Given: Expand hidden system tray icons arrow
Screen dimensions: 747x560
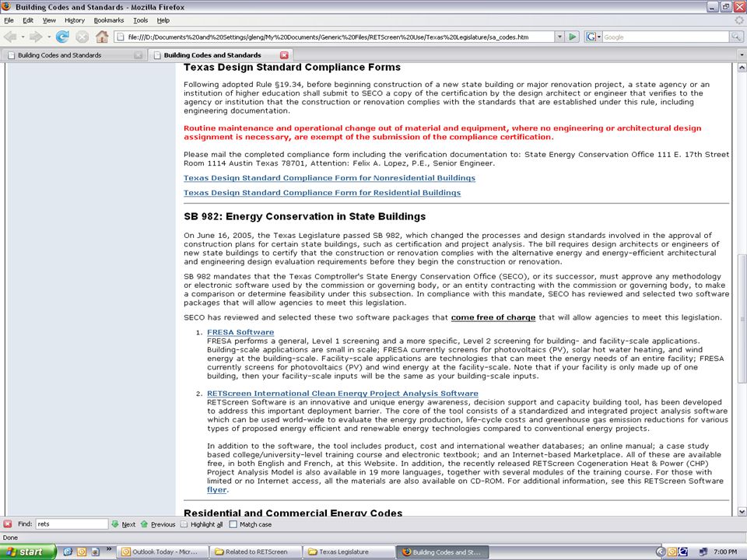Looking at the screenshot, I should 661,552.
